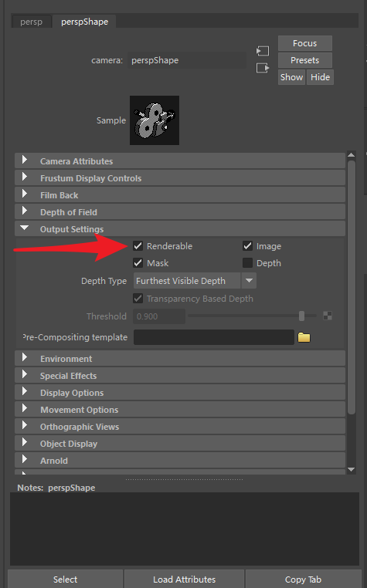The width and height of the screenshot is (367, 588).
Task: Click the output connection arrow icon
Action: point(263,68)
